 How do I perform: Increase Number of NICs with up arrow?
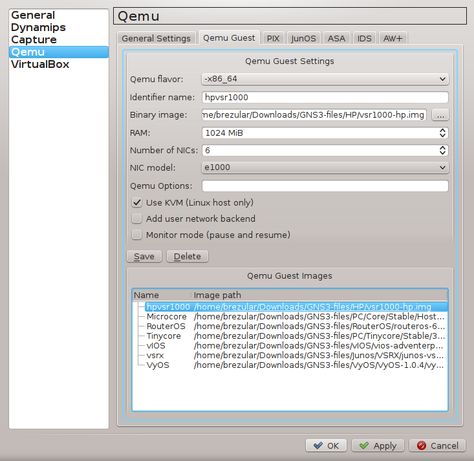(442, 147)
